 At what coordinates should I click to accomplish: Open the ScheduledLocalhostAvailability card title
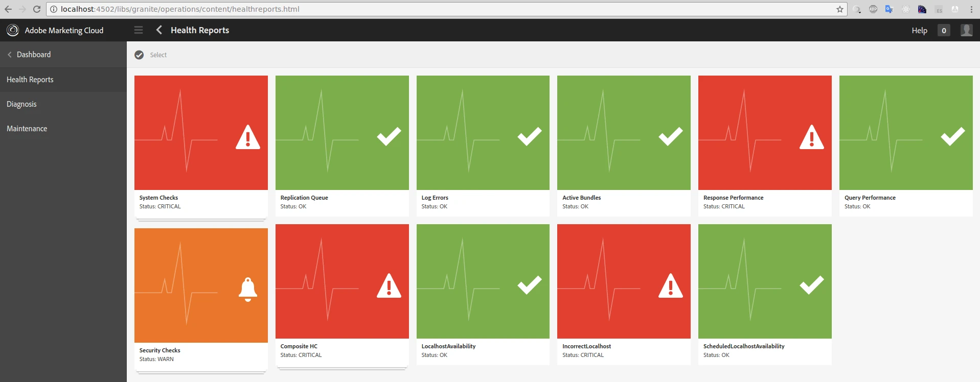tap(744, 346)
